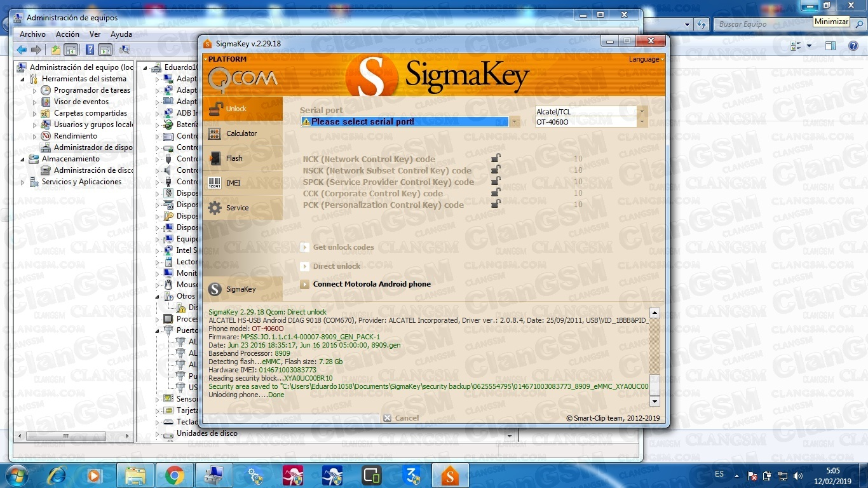Click Get unlock codes button
868x488 pixels.
(x=337, y=247)
